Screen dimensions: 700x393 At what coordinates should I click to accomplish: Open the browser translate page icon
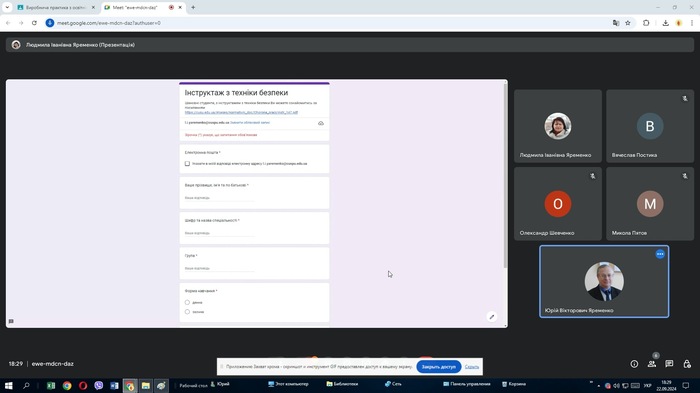tap(616, 23)
